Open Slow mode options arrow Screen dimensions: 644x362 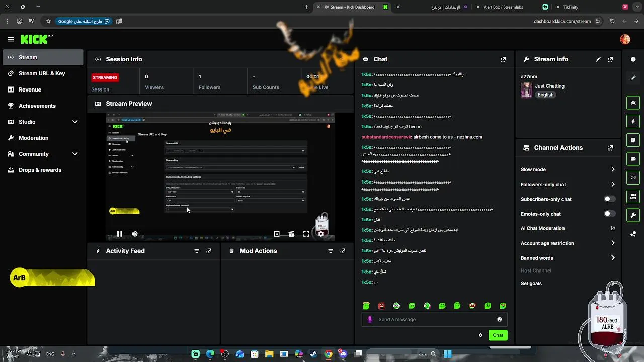click(x=612, y=169)
